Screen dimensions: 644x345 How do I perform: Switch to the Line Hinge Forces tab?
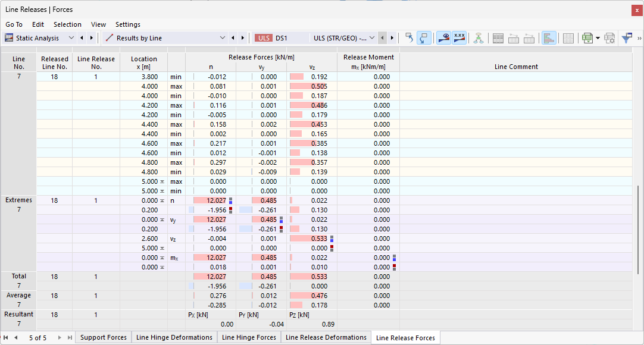pos(249,337)
